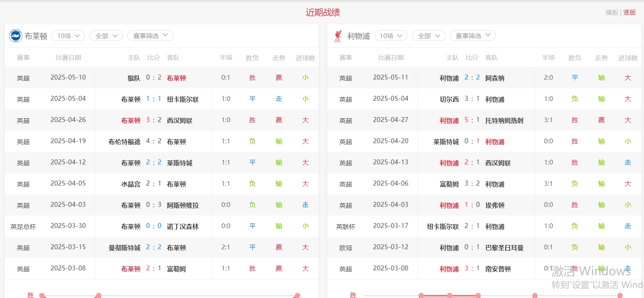Click 纽卡斯尔联 in Brighton's 2025-05-04 match

(183, 99)
